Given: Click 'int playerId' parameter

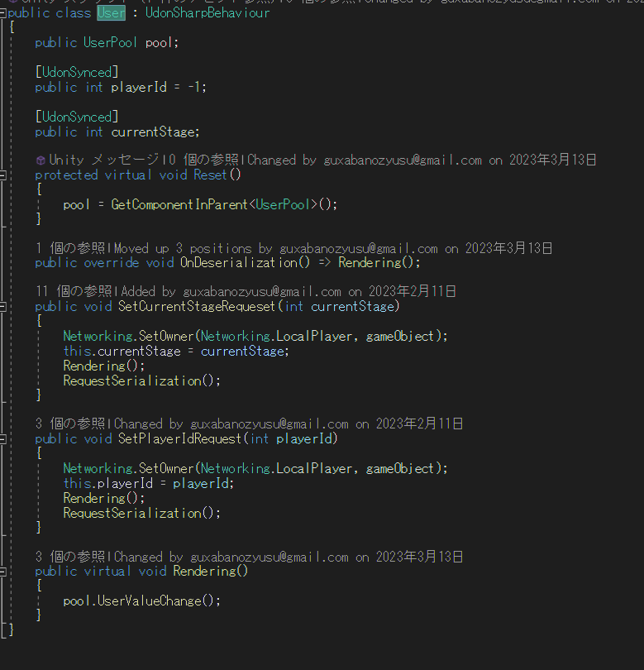Looking at the screenshot, I should point(292,439).
